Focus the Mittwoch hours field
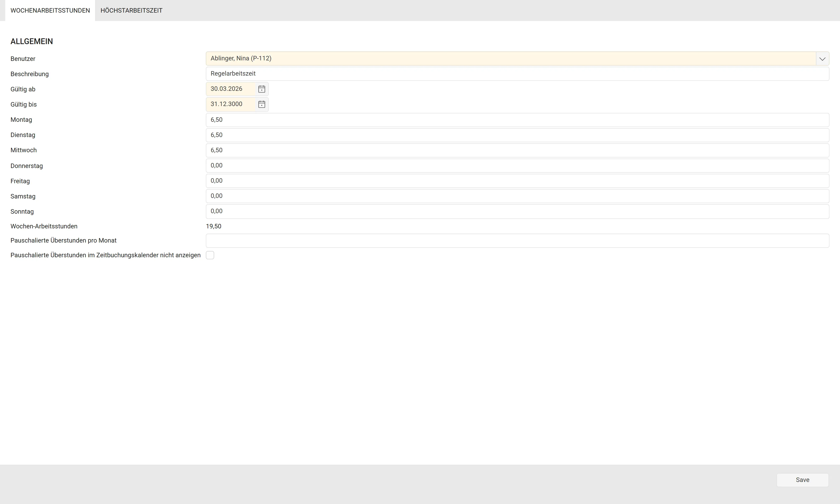840x504 pixels. [517, 150]
